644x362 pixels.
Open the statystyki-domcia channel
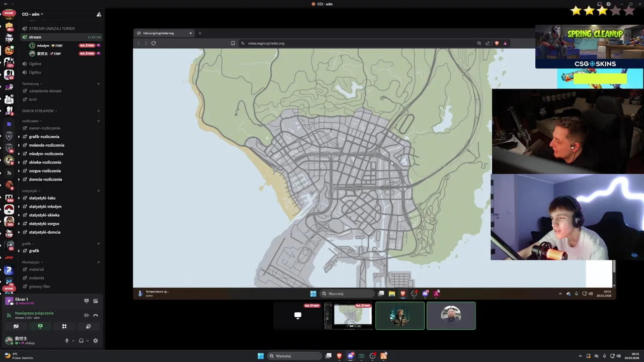coord(61,232)
